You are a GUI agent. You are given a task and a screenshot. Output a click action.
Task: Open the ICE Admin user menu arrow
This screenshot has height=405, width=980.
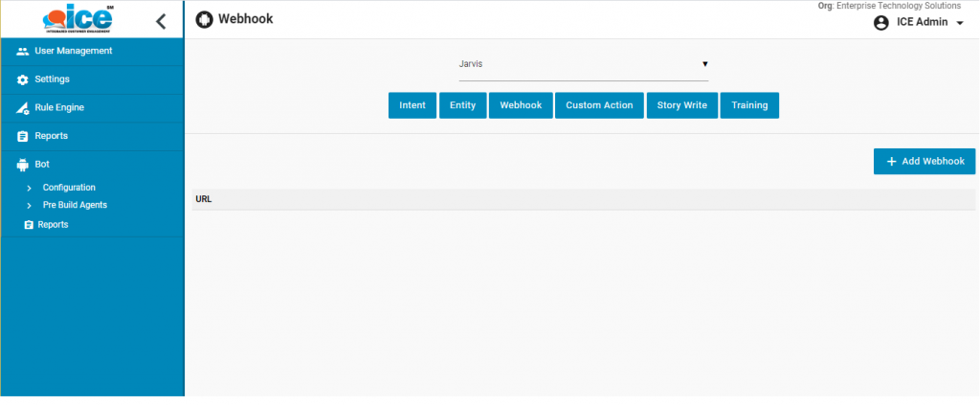960,23
